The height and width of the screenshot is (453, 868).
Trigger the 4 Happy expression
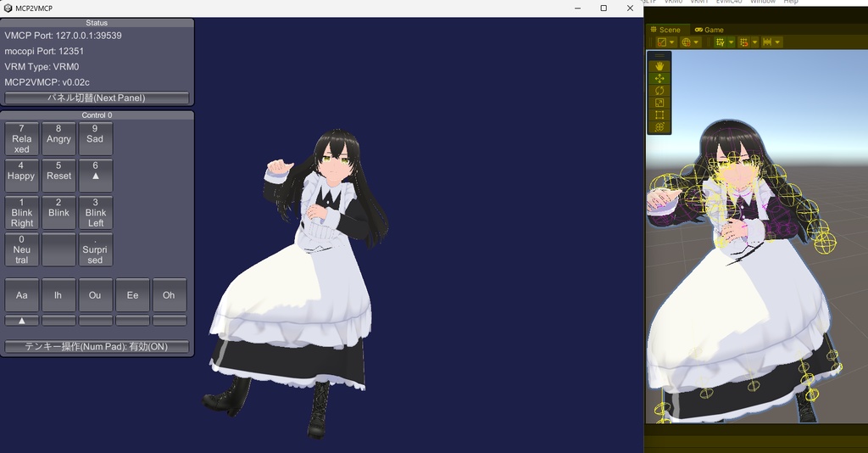click(21, 176)
